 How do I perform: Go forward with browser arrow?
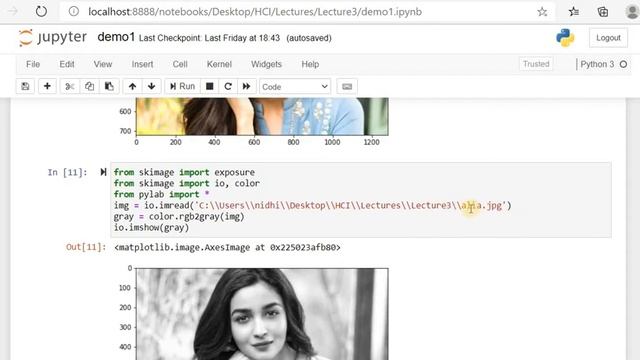click(x=13, y=11)
